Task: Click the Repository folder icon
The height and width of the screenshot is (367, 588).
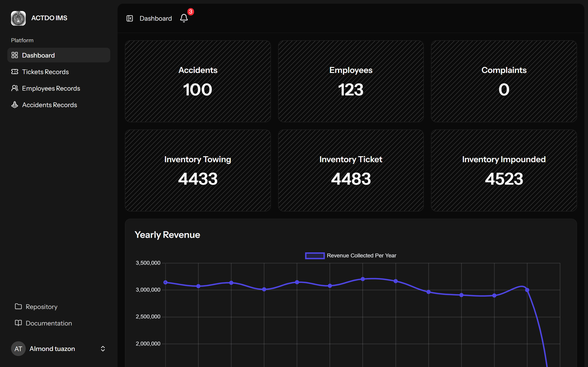Action: (18, 306)
